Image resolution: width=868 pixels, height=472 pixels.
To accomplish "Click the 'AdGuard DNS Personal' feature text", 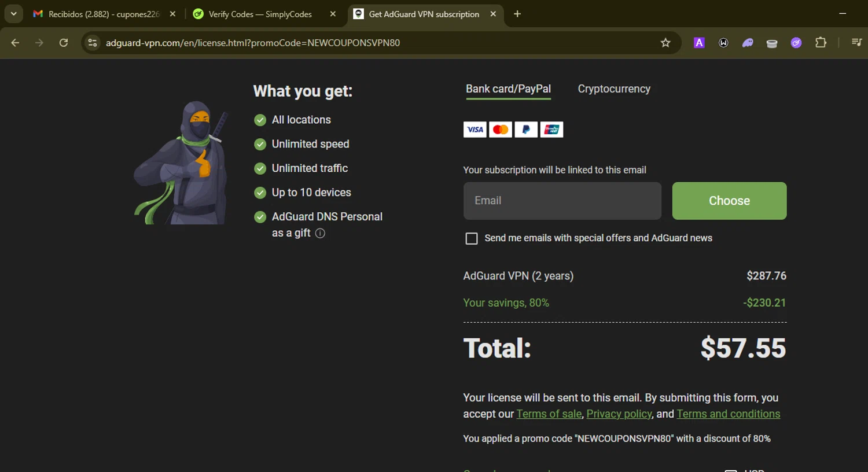I will tap(328, 217).
